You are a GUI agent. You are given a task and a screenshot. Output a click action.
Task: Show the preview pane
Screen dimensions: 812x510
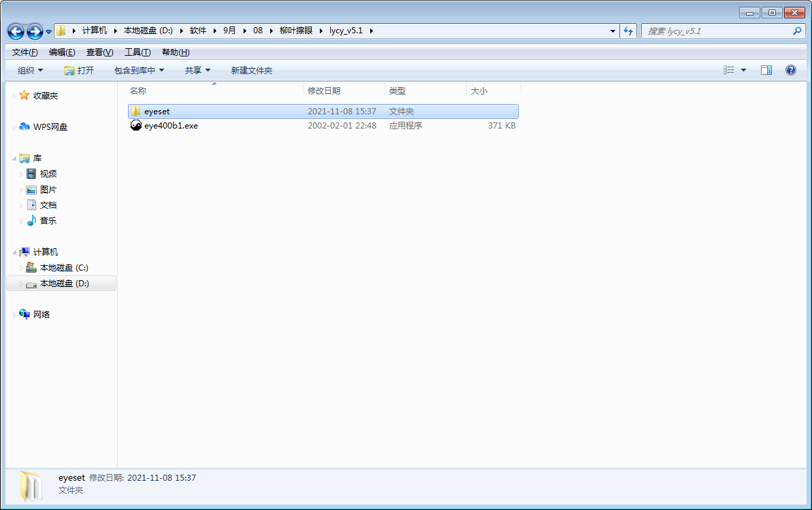pyautogui.click(x=766, y=70)
